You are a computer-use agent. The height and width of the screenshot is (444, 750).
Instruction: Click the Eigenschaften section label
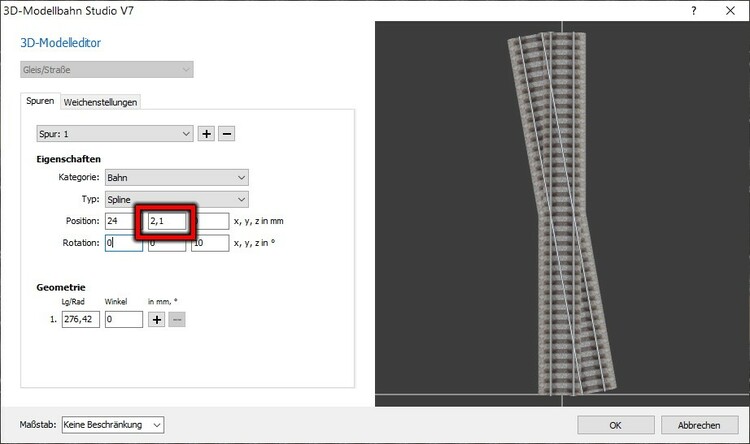click(68, 159)
